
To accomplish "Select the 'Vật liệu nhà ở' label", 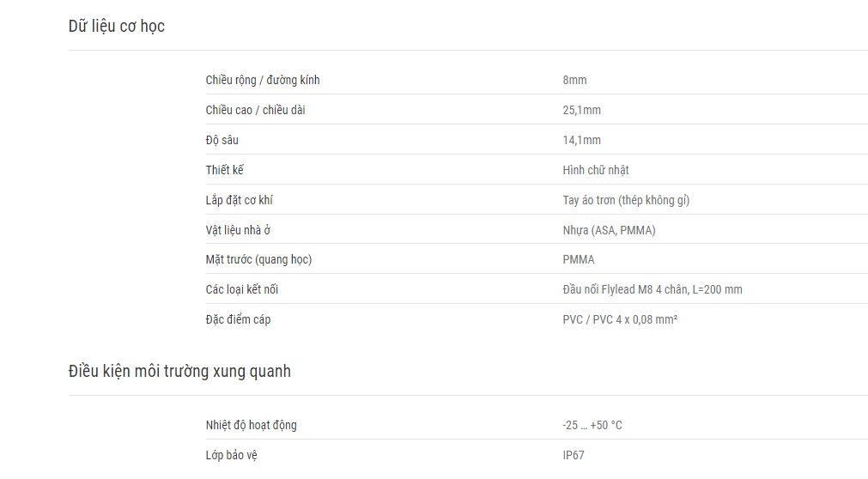I will point(238,230).
